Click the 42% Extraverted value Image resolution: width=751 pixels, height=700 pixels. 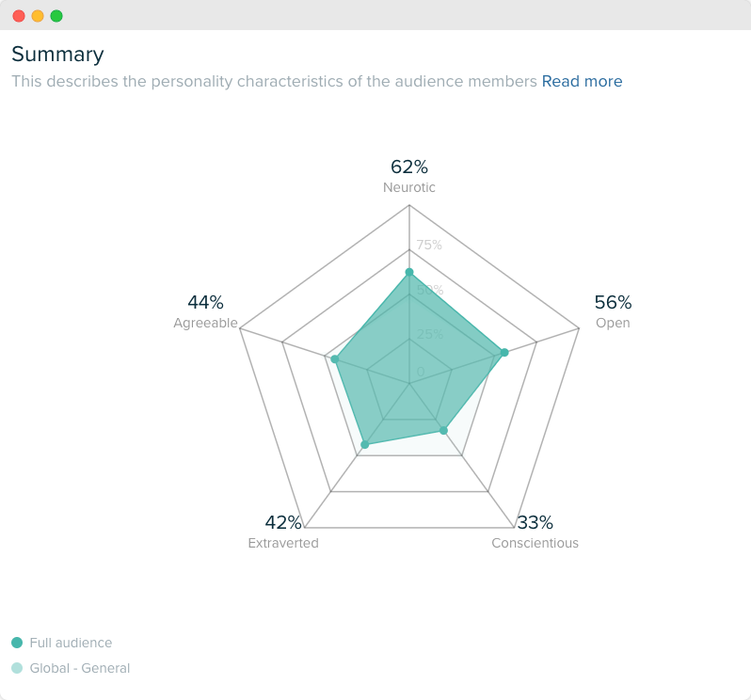click(x=283, y=522)
